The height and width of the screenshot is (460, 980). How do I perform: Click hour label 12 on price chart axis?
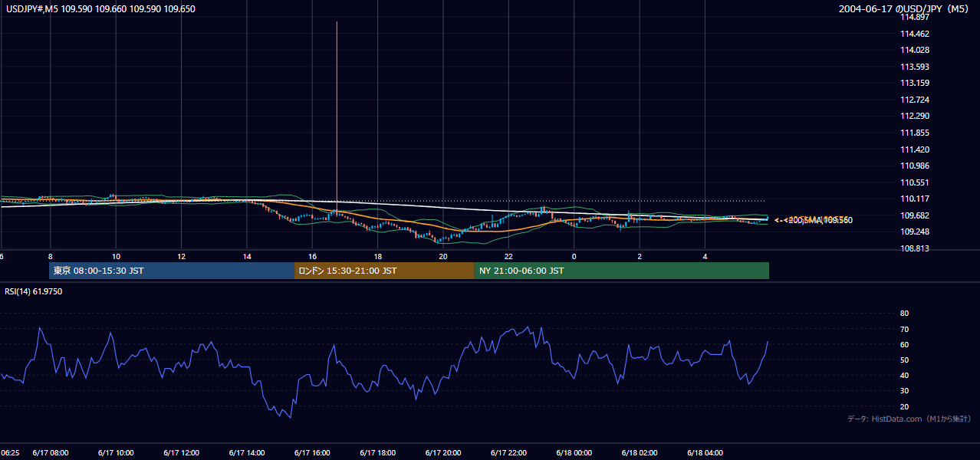(181, 256)
